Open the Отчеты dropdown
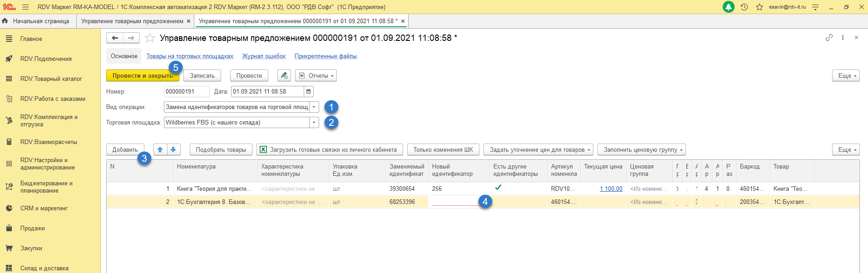Viewport: 868px width, 273px height. (316, 75)
